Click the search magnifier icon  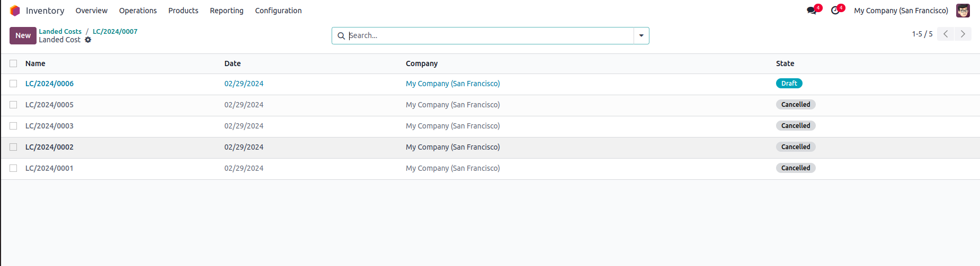(341, 36)
